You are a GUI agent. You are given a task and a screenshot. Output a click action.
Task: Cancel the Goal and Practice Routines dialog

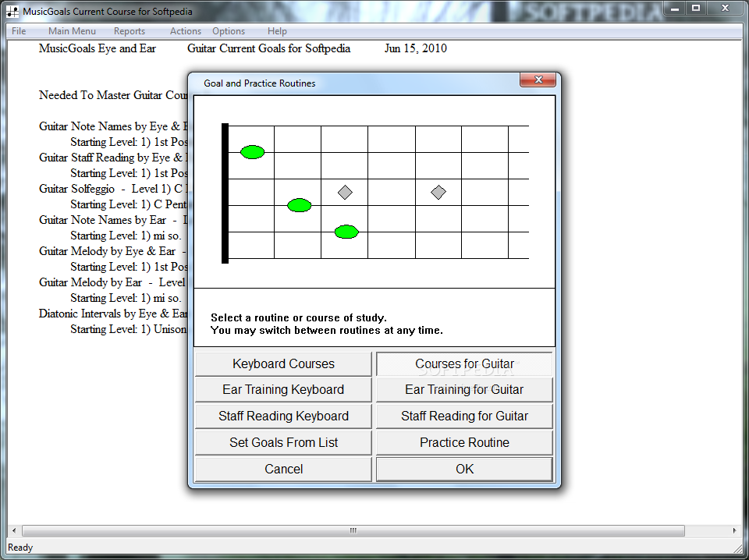click(x=283, y=469)
